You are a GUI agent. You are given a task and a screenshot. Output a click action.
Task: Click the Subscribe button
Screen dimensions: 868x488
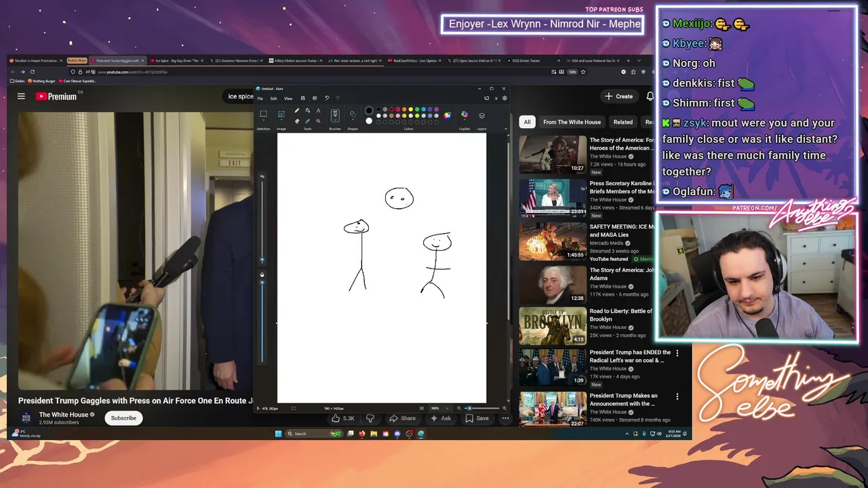point(123,418)
